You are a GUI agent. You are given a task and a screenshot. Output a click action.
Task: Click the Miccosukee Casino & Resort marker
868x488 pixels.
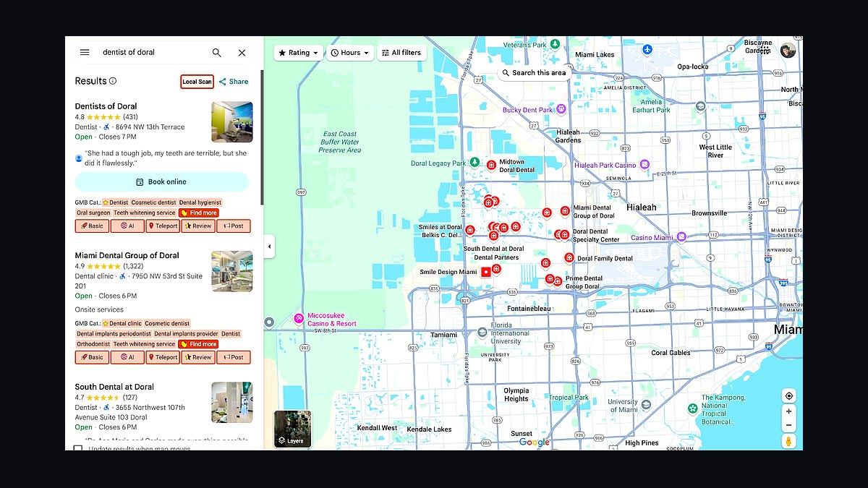coord(298,319)
